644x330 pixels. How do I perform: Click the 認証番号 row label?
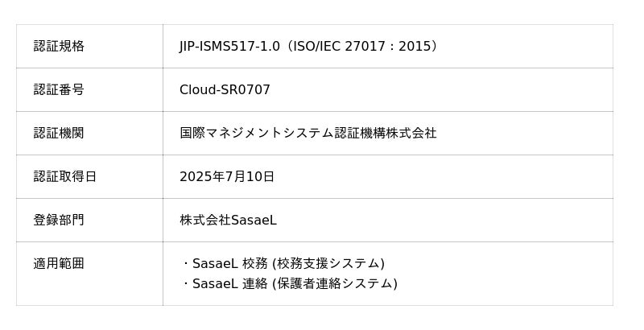[59, 90]
